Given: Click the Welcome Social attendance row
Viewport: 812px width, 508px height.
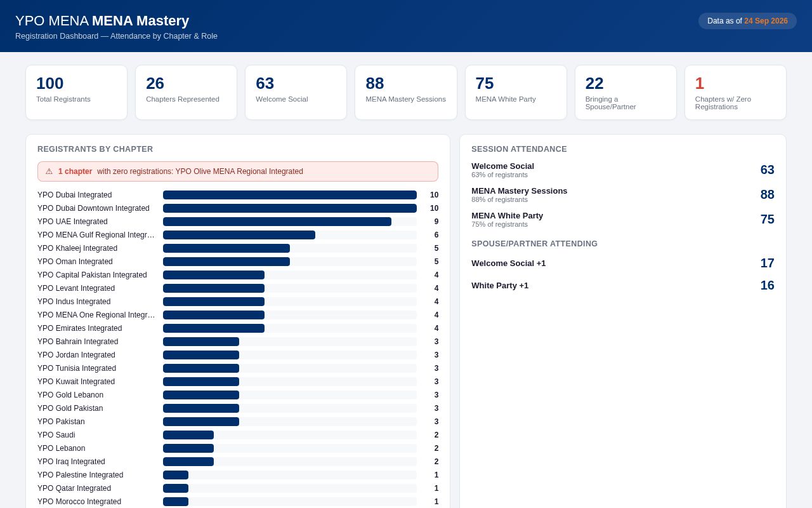Looking at the screenshot, I should (623, 170).
